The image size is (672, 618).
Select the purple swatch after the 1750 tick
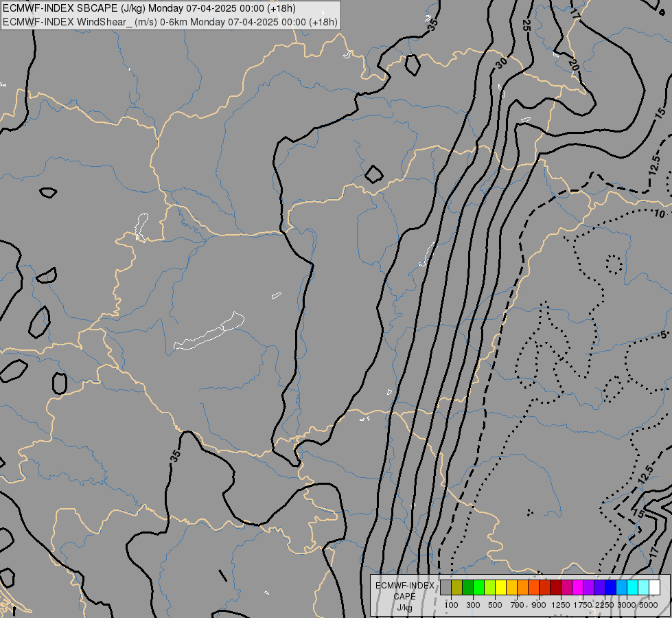click(x=588, y=587)
